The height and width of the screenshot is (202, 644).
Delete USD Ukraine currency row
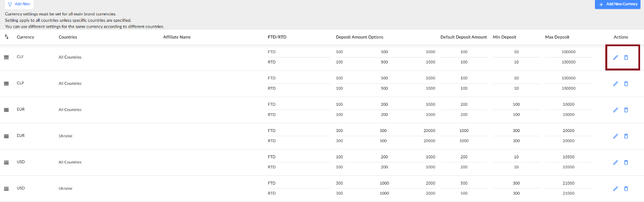[626, 189]
